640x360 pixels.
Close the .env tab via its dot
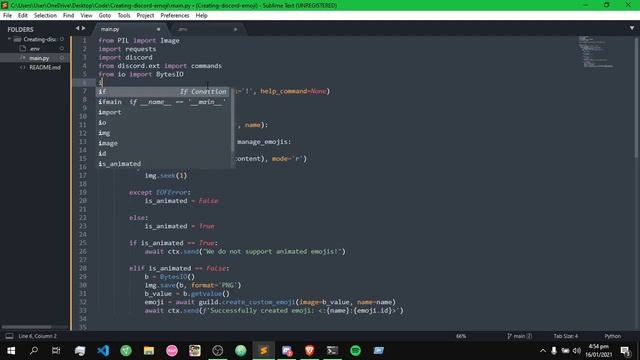(235, 29)
